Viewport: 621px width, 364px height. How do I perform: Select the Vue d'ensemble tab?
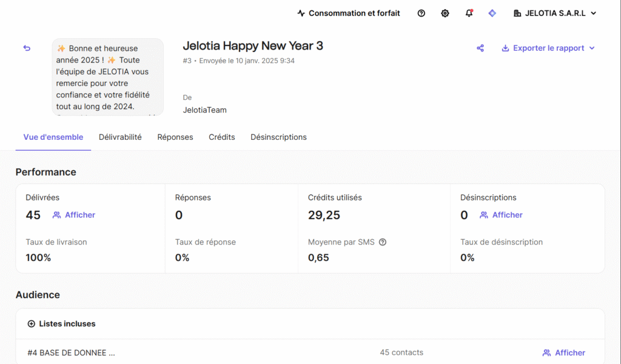(53, 137)
